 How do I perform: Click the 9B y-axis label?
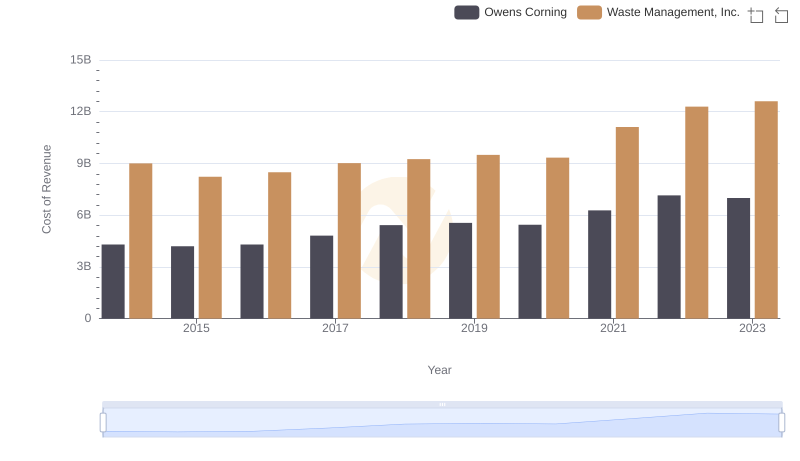point(84,163)
